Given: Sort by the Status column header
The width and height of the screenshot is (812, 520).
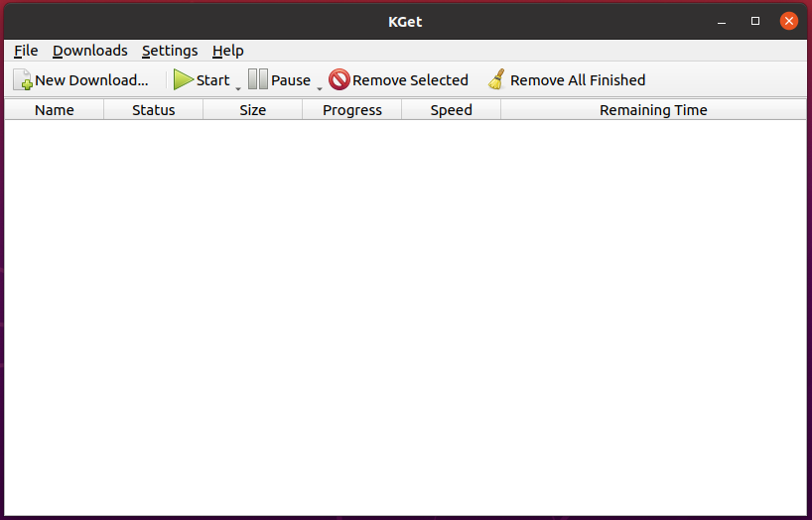Looking at the screenshot, I should pyautogui.click(x=153, y=110).
